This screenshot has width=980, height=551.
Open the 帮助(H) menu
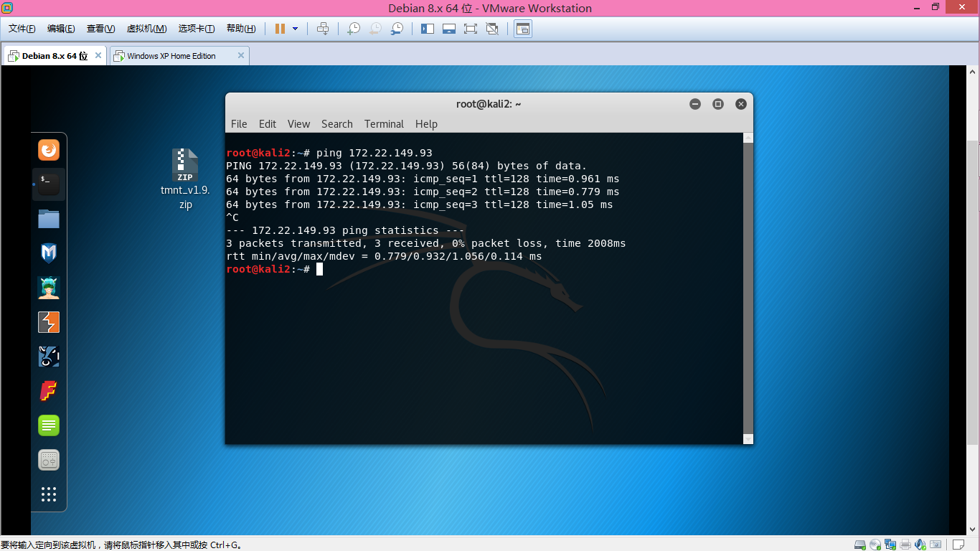point(241,29)
